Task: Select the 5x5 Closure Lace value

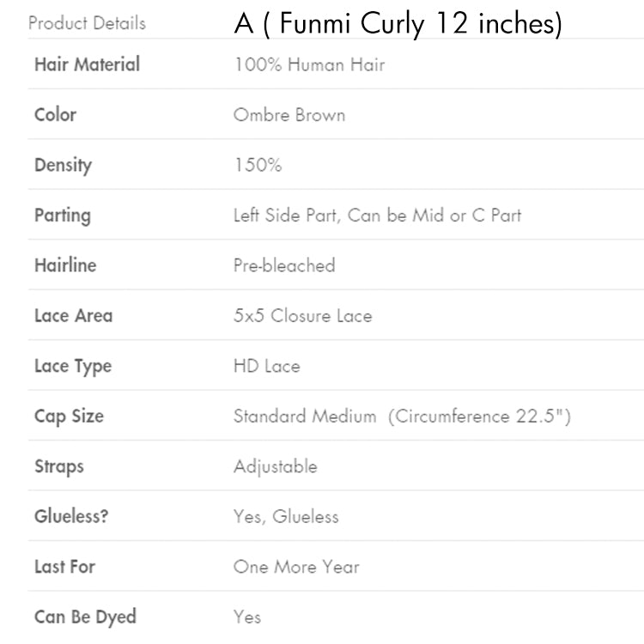Action: pyautogui.click(x=302, y=316)
